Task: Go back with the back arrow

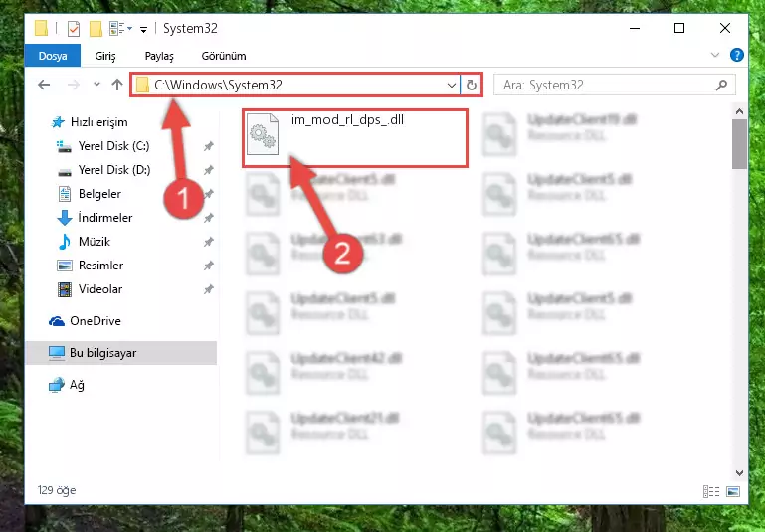Action: (x=44, y=85)
